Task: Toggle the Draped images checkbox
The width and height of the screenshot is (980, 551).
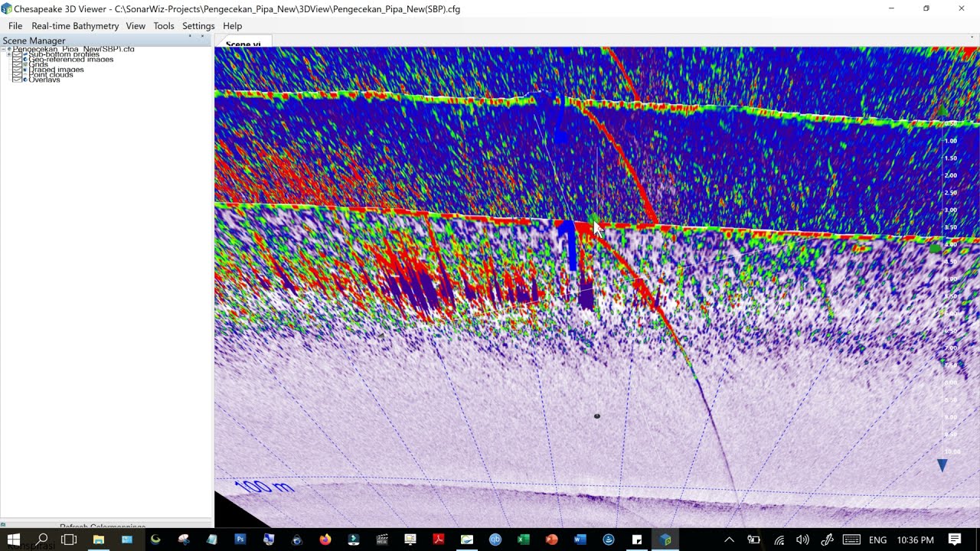Action: 18,70
